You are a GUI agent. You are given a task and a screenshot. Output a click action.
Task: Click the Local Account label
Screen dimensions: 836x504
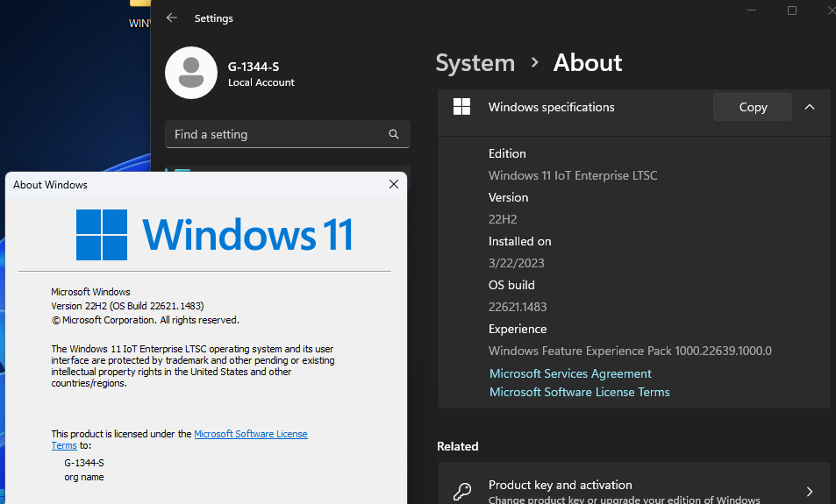(261, 82)
